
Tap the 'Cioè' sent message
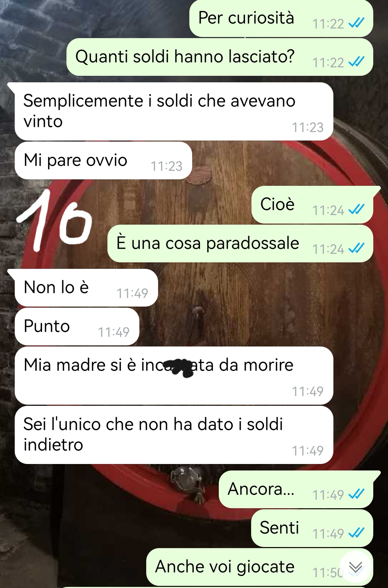[x=313, y=205]
